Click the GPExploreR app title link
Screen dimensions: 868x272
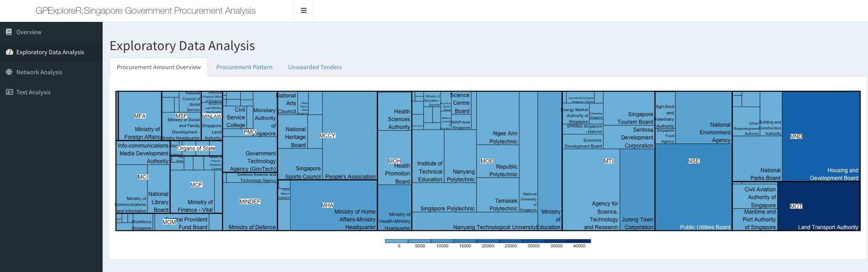[146, 10]
